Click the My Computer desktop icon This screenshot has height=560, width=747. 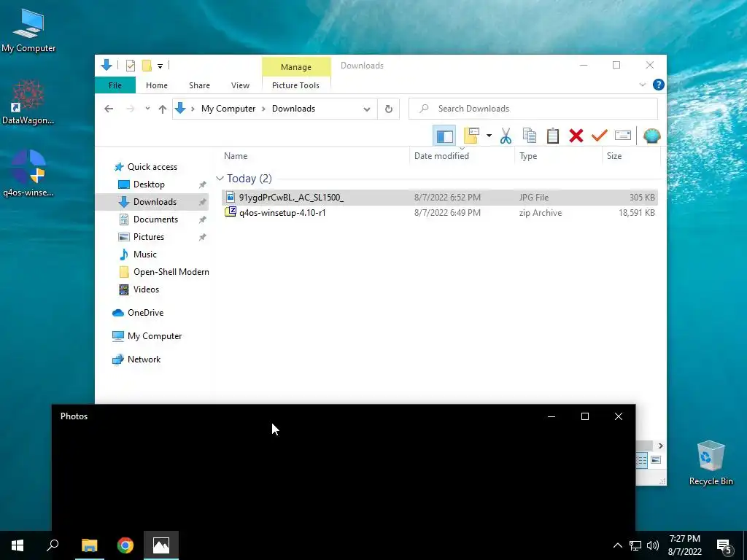pos(28,31)
